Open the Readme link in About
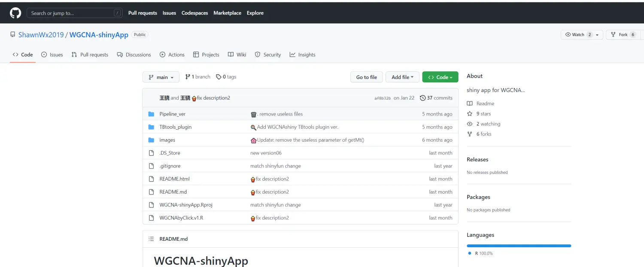This screenshot has width=644, height=267. click(x=485, y=103)
